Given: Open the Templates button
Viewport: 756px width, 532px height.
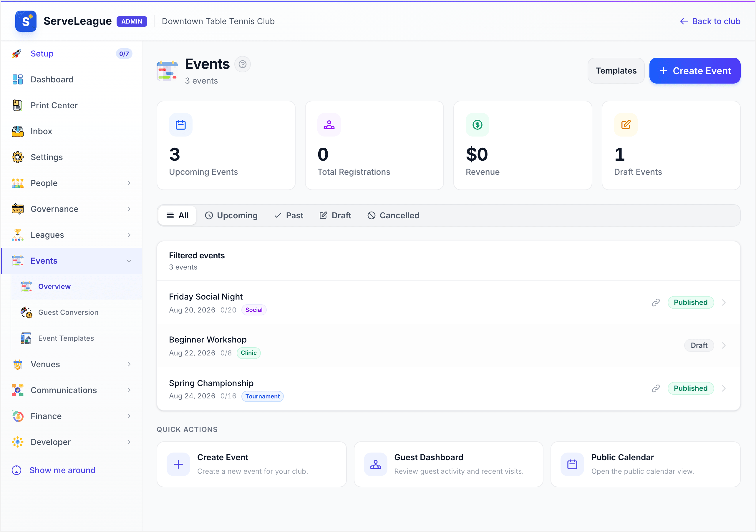Looking at the screenshot, I should (x=616, y=71).
